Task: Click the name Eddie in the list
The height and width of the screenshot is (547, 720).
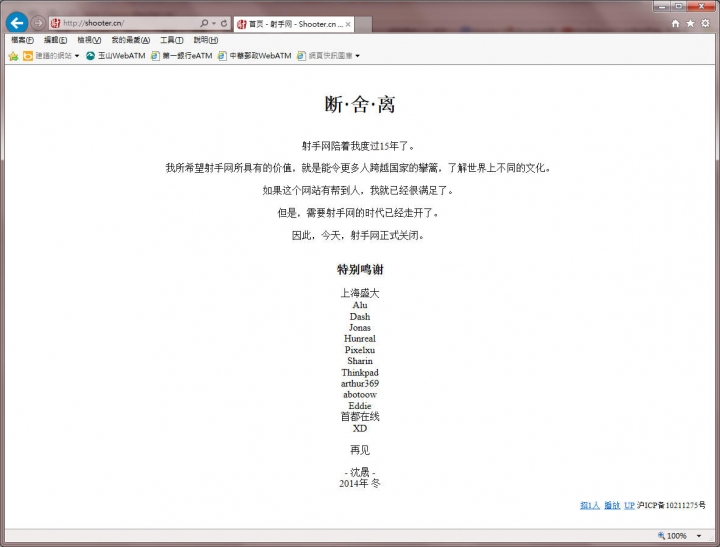Action: click(x=360, y=406)
